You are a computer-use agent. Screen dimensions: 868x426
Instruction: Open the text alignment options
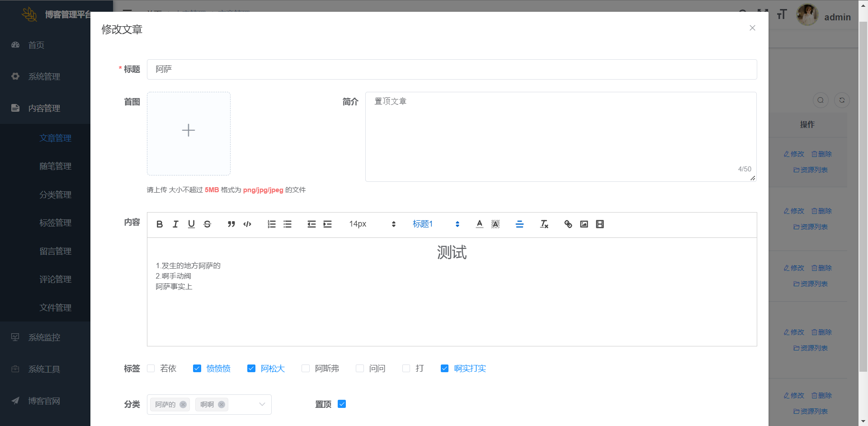tap(519, 224)
